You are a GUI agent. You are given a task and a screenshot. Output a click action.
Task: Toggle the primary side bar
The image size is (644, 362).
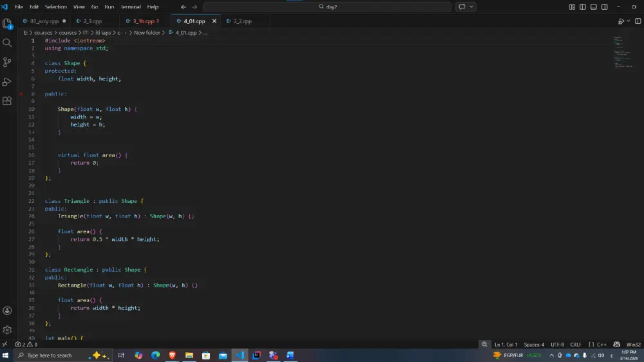click(x=583, y=7)
